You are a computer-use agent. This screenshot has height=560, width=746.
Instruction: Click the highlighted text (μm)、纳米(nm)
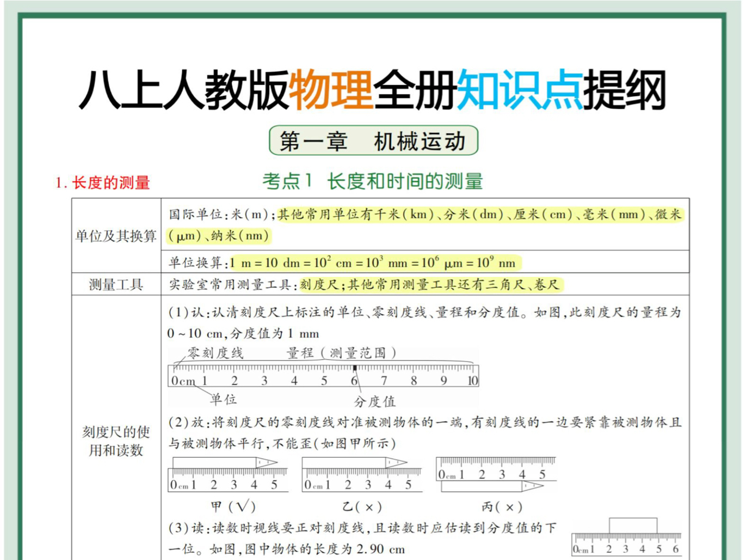coord(219,236)
